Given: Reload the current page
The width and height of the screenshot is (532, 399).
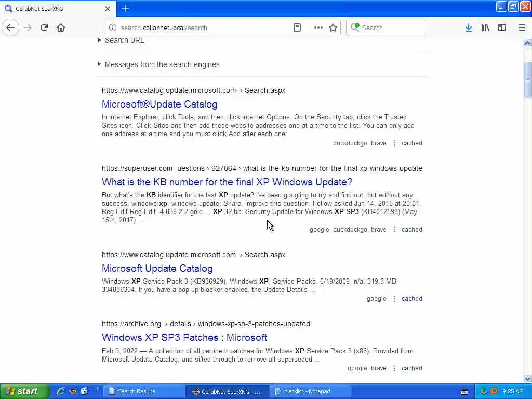Looking at the screenshot, I should (44, 28).
